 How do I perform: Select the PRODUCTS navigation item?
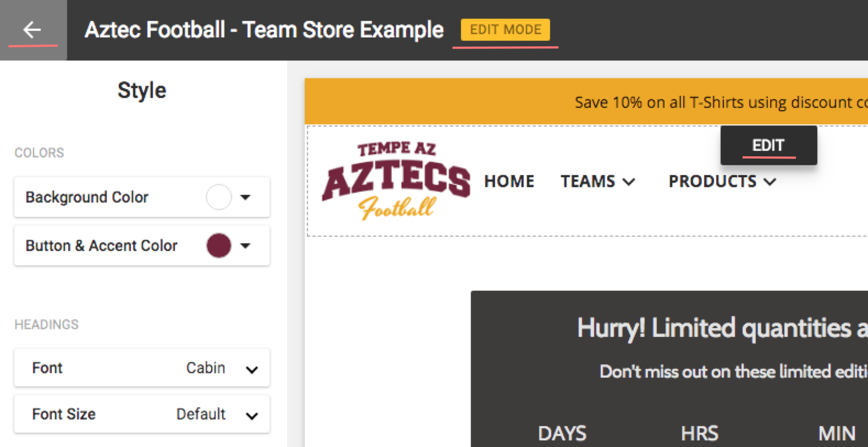pos(712,181)
